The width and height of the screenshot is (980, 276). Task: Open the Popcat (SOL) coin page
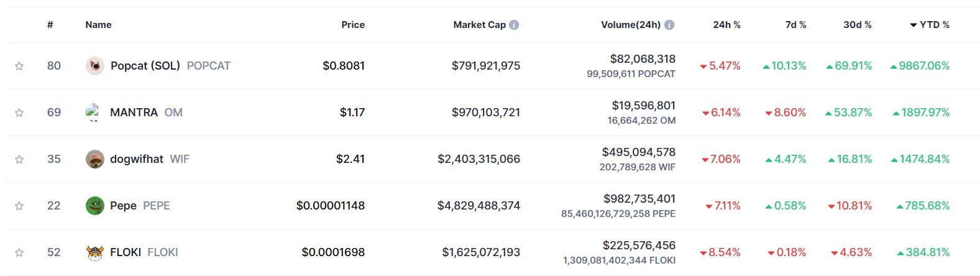point(145,66)
